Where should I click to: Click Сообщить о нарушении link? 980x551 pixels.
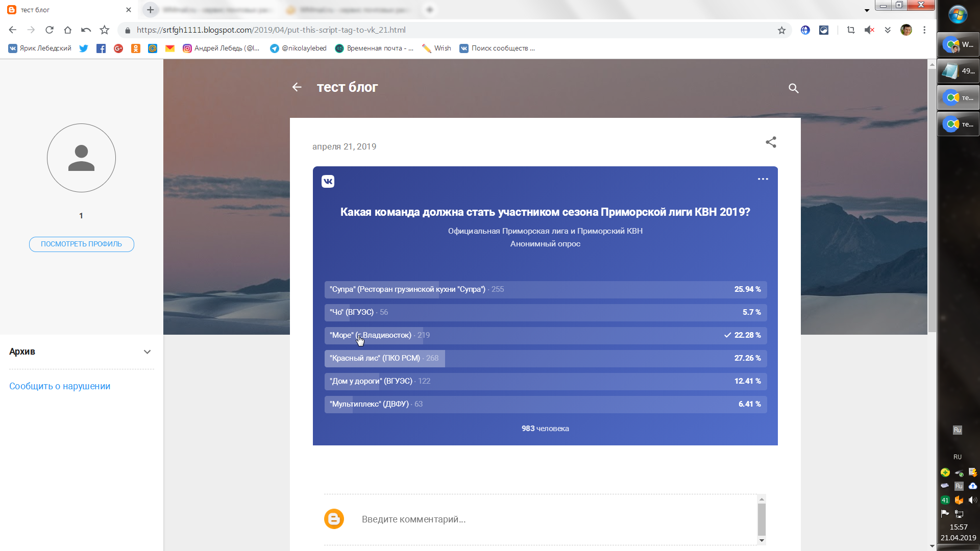[x=60, y=386]
